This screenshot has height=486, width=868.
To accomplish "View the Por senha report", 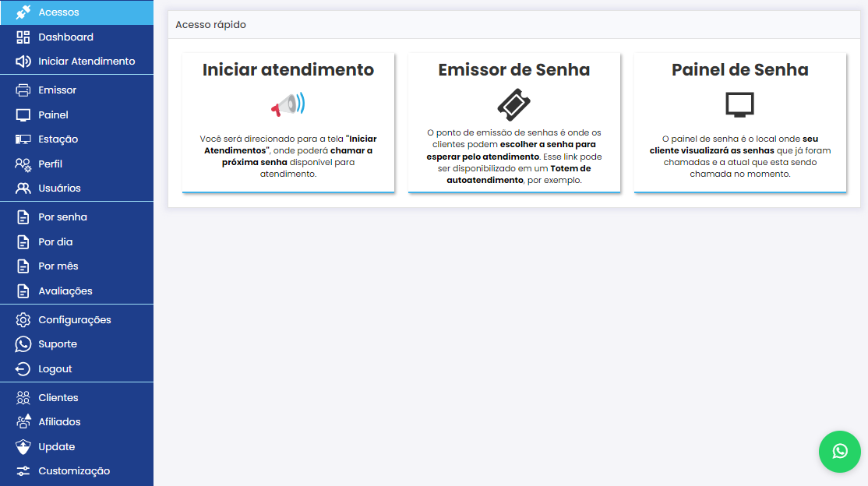I will pos(62,217).
